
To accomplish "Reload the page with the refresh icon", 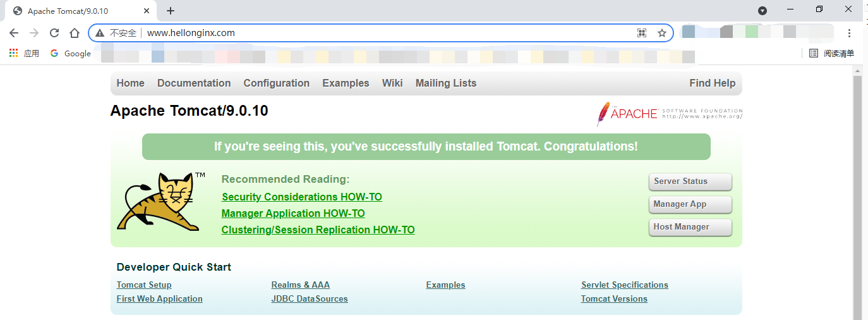I will point(54,33).
